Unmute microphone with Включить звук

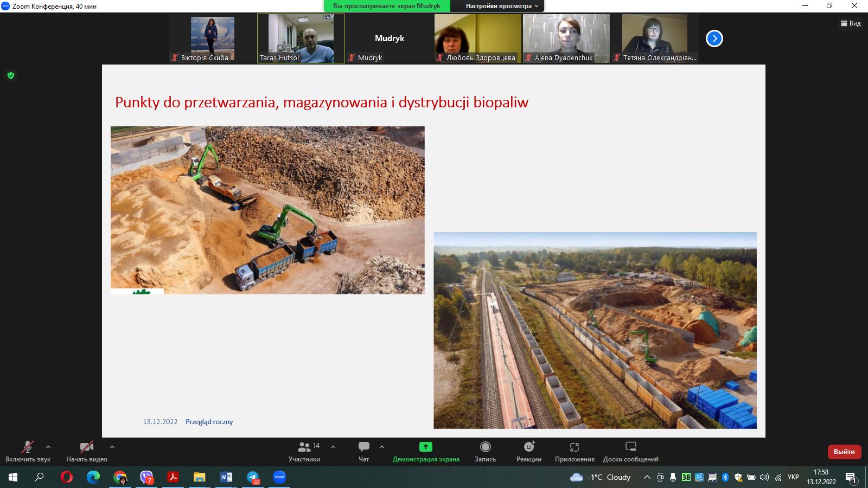point(28,447)
